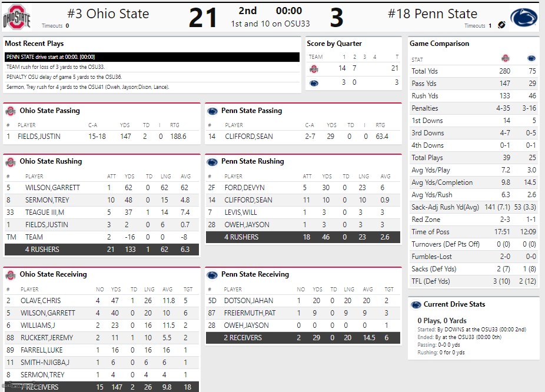This screenshot has width=545, height=392.
Task: Click the Penn State icon beside Penn State Rushing
Action: (212, 161)
